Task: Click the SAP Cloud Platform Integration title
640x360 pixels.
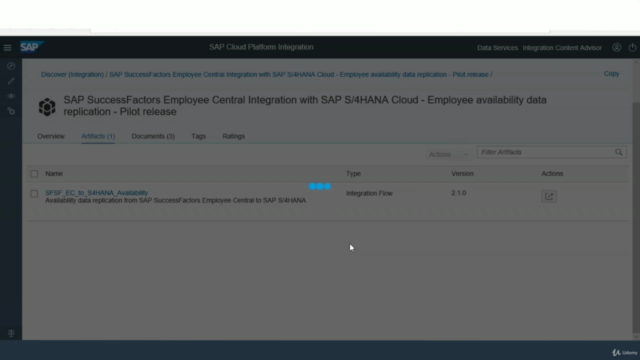Action: point(261,47)
